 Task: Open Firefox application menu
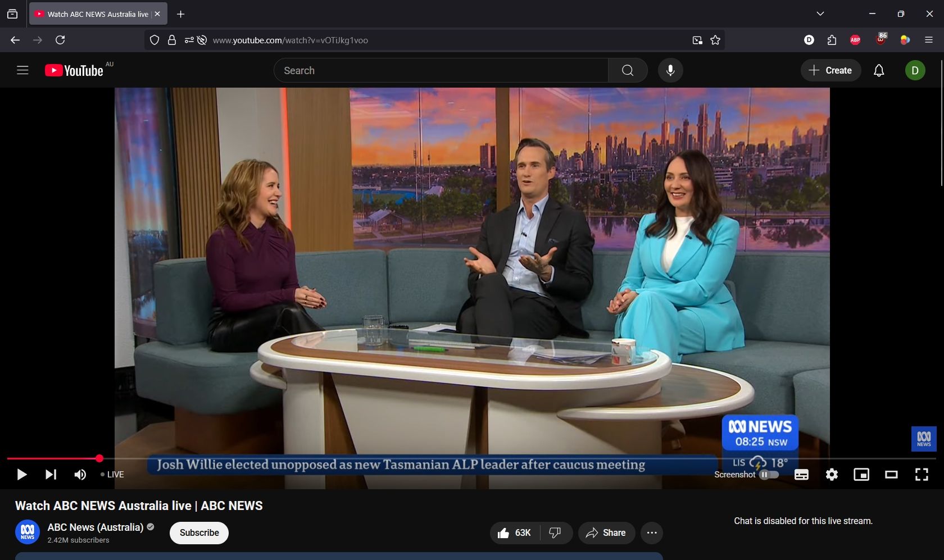click(x=928, y=40)
